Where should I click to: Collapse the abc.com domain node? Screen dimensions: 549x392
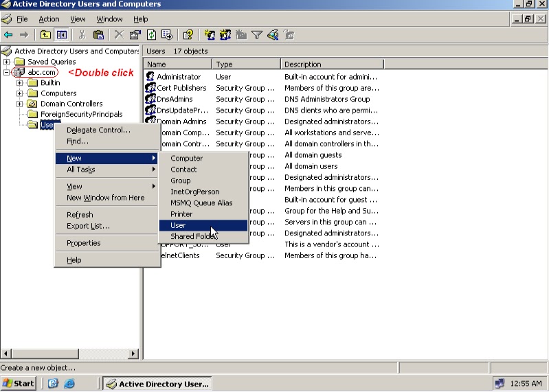pyautogui.click(x=6, y=72)
